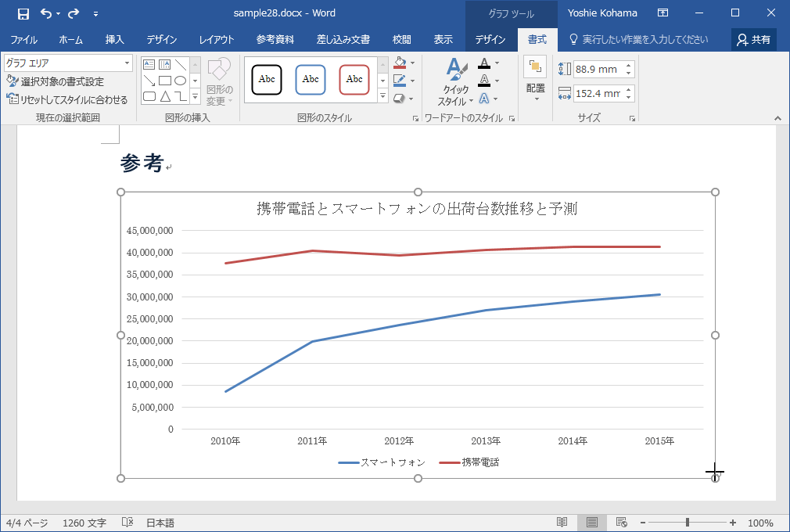
Task: Switch to Read Mode view
Action: coord(562,523)
